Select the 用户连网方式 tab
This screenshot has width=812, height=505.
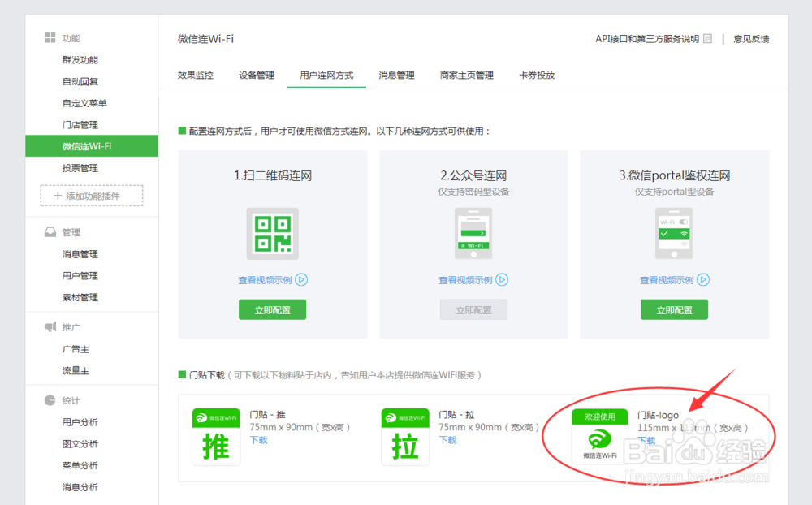tap(326, 76)
